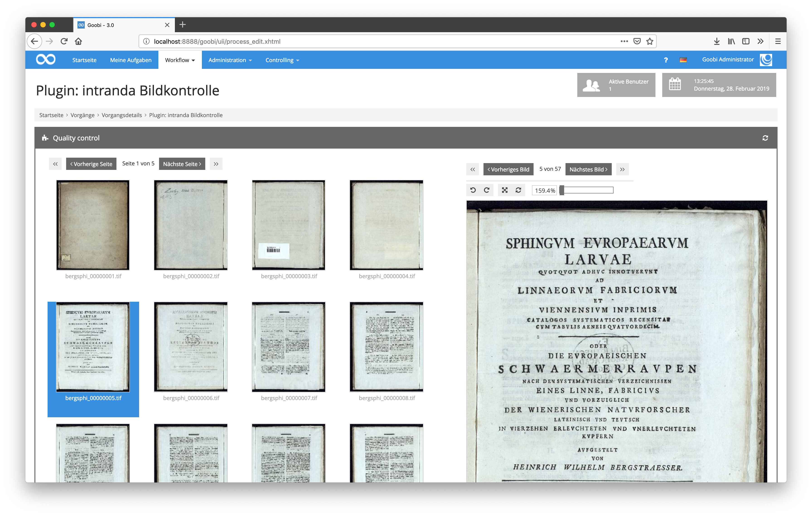Click Nächstes Bild button
The width and height of the screenshot is (812, 516).
pos(588,169)
